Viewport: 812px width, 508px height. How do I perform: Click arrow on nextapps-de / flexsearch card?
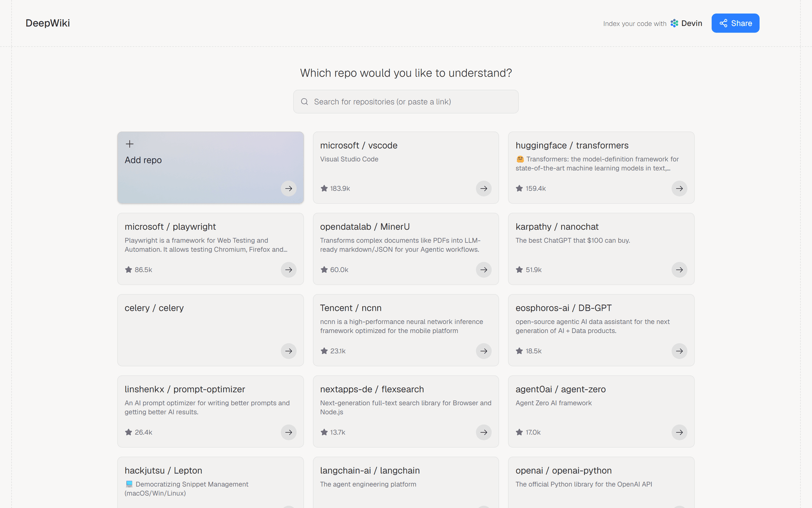click(x=484, y=432)
